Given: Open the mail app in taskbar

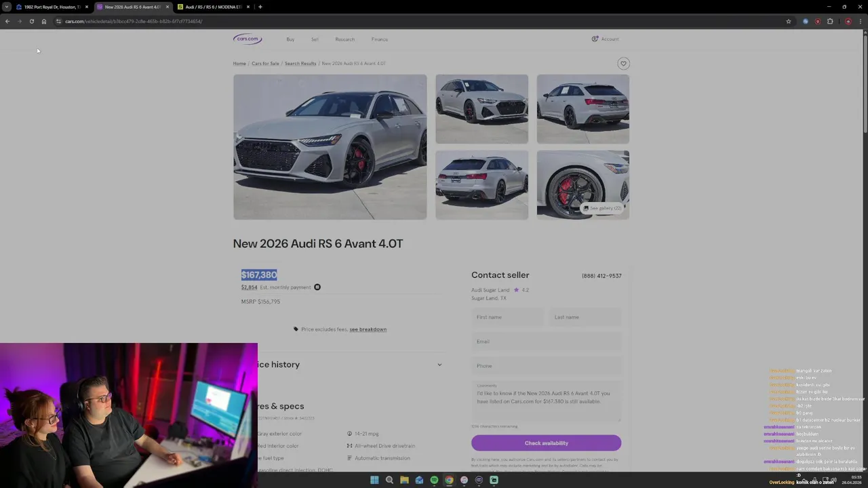Looking at the screenshot, I should [x=419, y=480].
